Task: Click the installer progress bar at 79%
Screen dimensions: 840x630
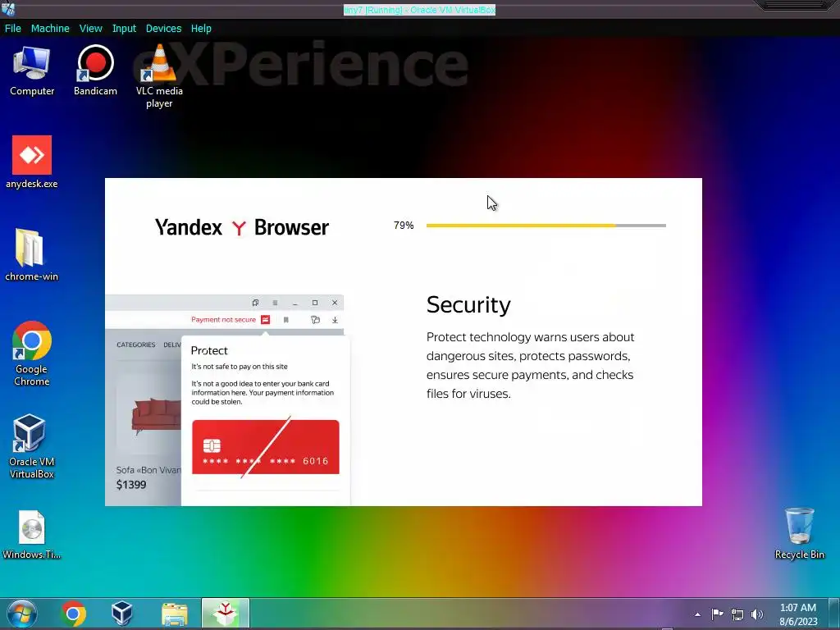Action: [546, 226]
